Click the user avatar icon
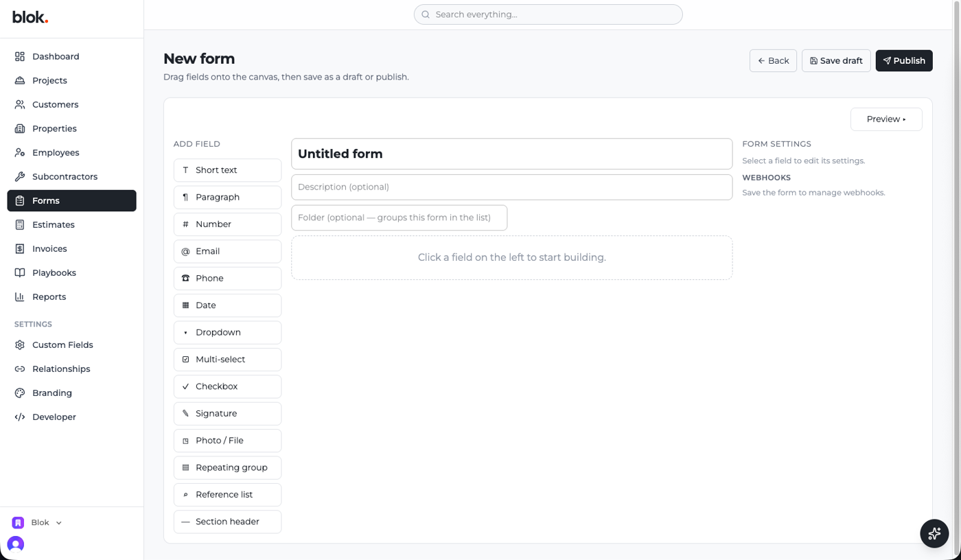Image resolution: width=961 pixels, height=560 pixels. 16,544
